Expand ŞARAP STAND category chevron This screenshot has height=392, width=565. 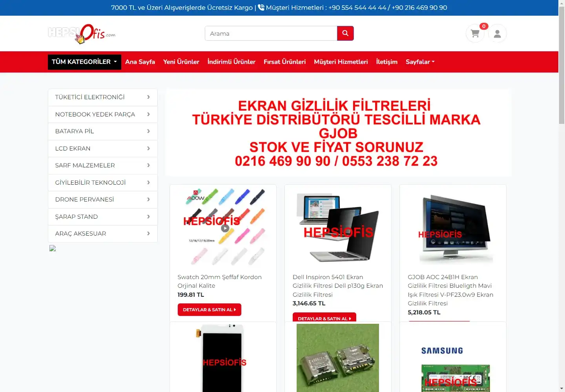[x=148, y=217]
